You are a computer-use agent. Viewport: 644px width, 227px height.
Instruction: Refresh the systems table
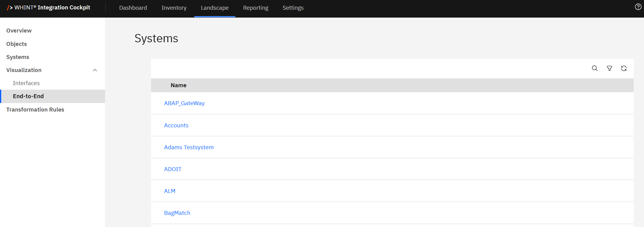click(624, 68)
